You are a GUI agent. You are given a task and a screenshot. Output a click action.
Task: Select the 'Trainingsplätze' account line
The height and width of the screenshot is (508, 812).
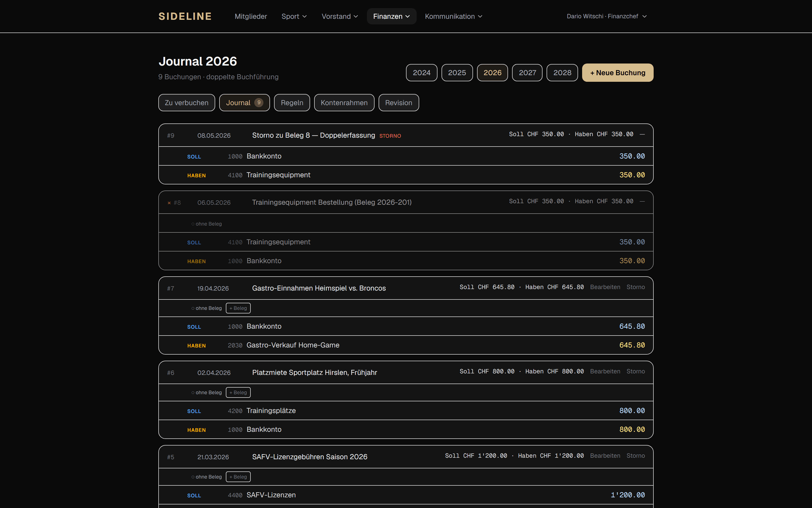[x=406, y=410]
